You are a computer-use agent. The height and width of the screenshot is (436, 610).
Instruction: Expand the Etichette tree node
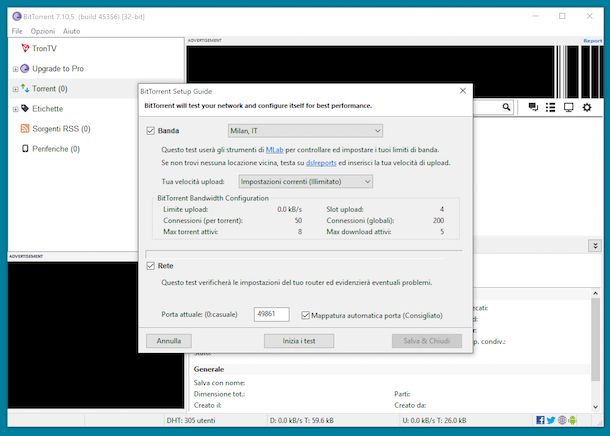(15, 109)
